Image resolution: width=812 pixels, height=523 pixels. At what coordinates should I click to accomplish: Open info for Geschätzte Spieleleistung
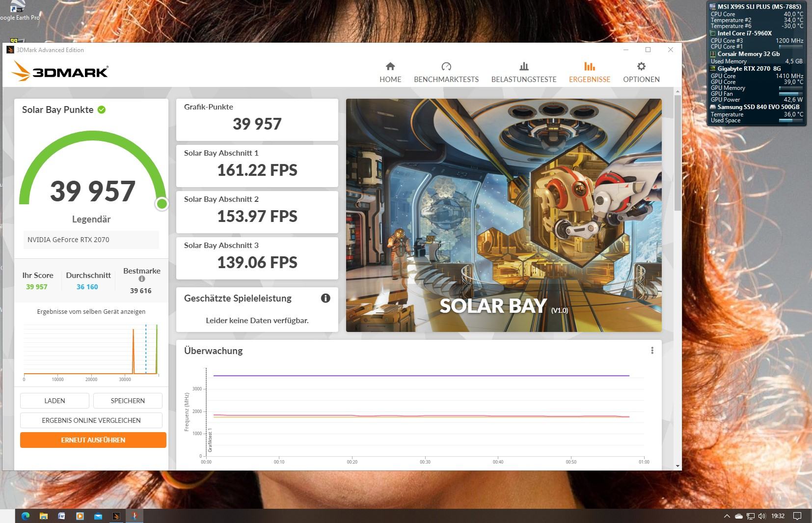(325, 298)
